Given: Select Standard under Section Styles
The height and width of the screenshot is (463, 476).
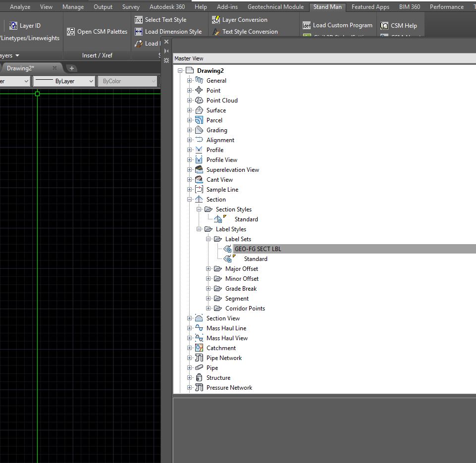Looking at the screenshot, I should (x=246, y=219).
